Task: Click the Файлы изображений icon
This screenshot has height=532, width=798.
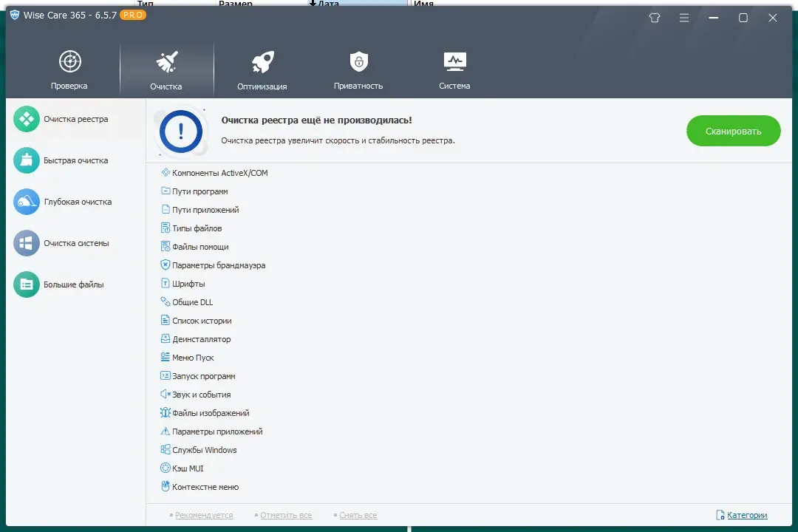Action: pos(166,412)
